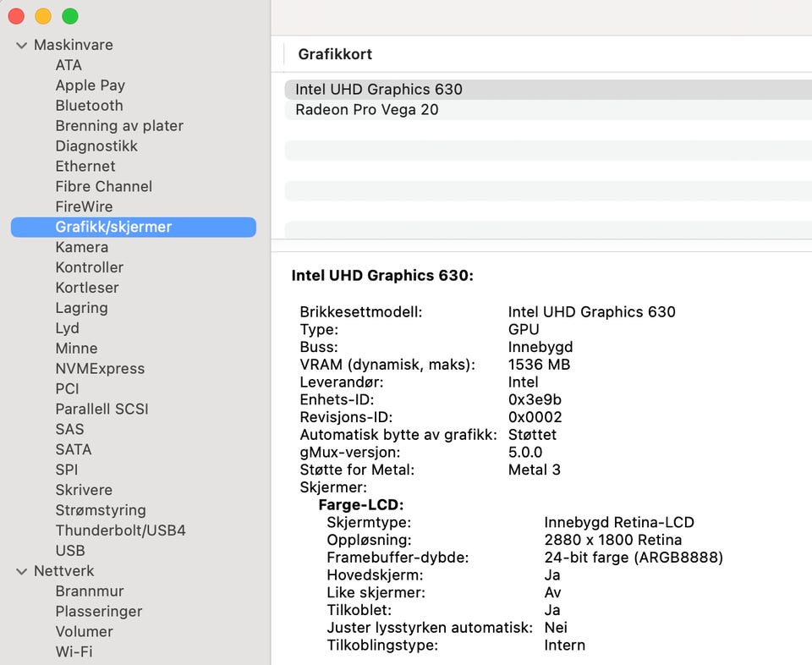
Task: Open Strømstyring entry
Action: click(101, 511)
